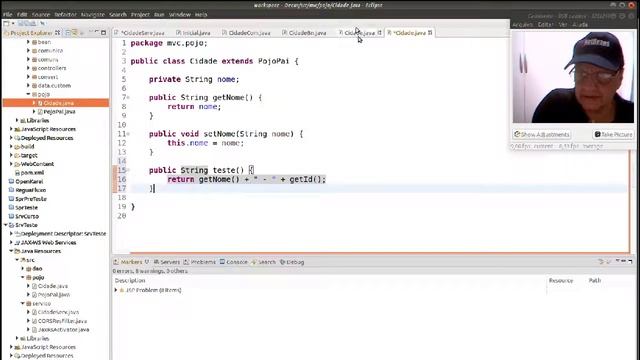Image resolution: width=640 pixels, height=360 pixels.
Task: Close the active *Cidade.java editor tab
Action: tap(430, 33)
